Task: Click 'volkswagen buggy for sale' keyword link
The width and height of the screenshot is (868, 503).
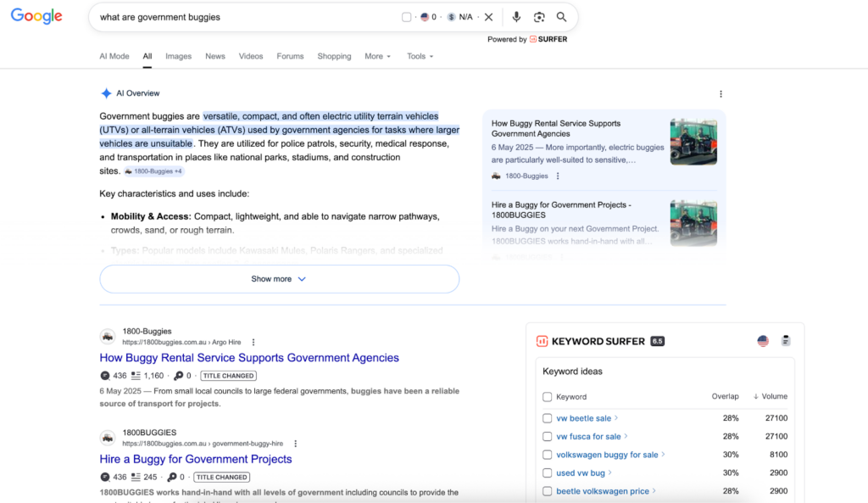Action: click(607, 455)
